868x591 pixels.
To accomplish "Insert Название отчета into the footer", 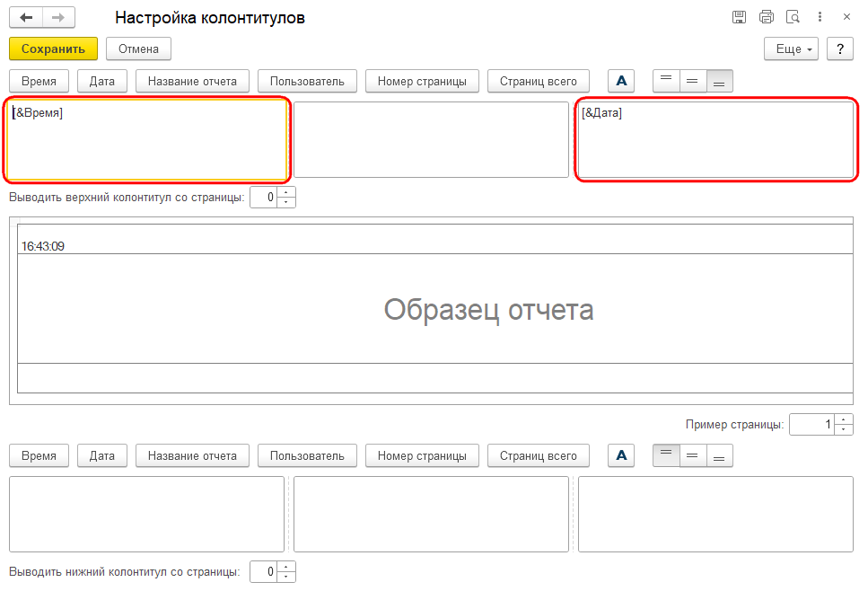I will tap(192, 456).
